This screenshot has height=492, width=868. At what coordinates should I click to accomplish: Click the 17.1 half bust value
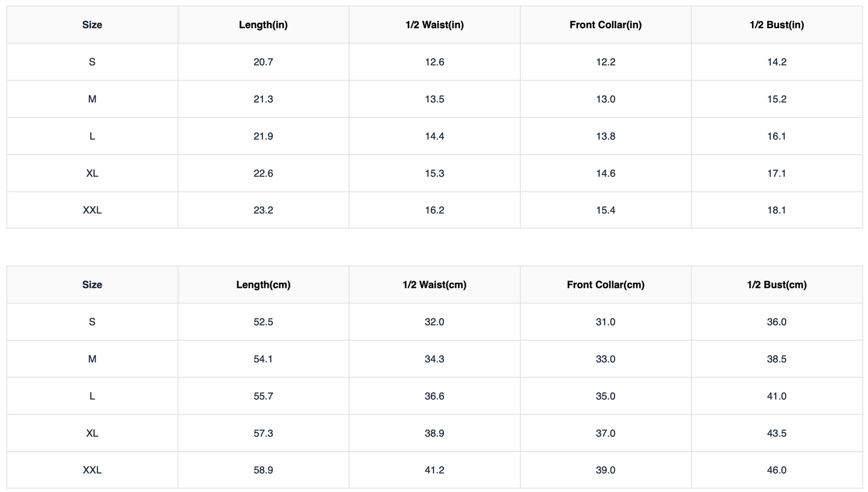point(777,174)
